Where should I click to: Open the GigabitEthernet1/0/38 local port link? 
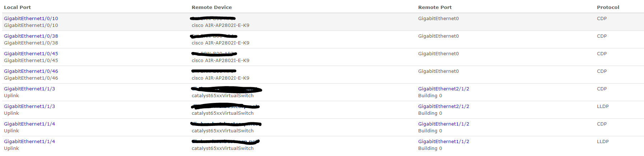tap(31, 36)
